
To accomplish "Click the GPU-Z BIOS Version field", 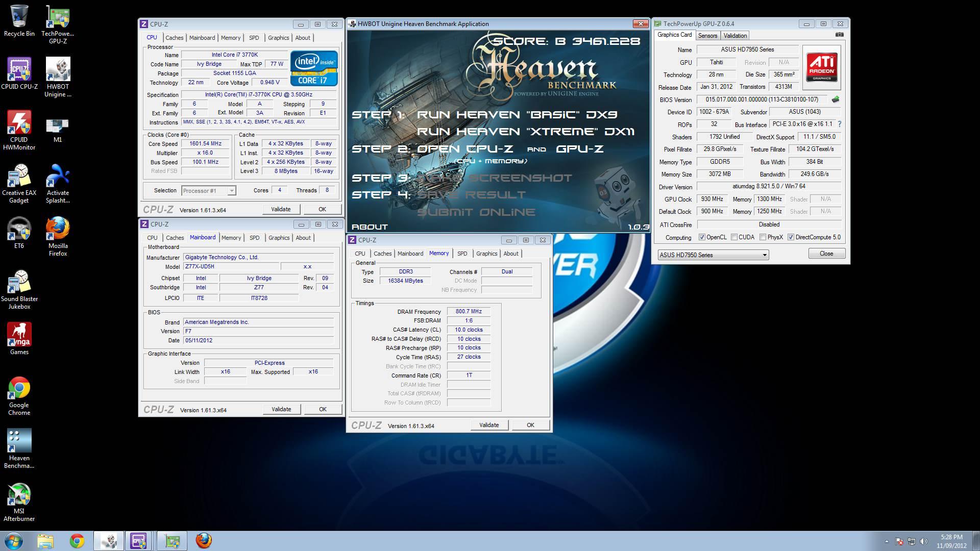I will click(763, 99).
